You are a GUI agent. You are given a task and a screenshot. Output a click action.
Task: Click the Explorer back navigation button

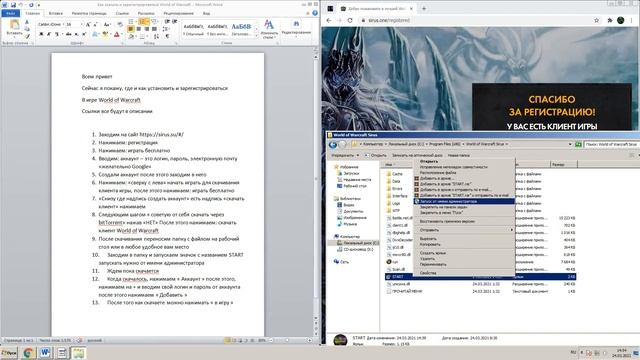tap(333, 144)
